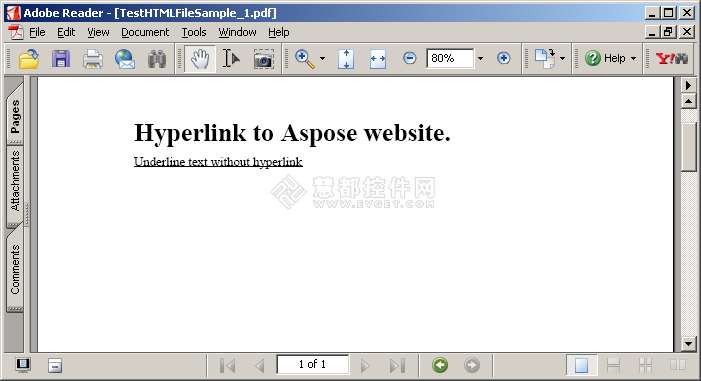Select the Zoom In magnifier tool
This screenshot has height=381, width=701.
click(x=305, y=59)
